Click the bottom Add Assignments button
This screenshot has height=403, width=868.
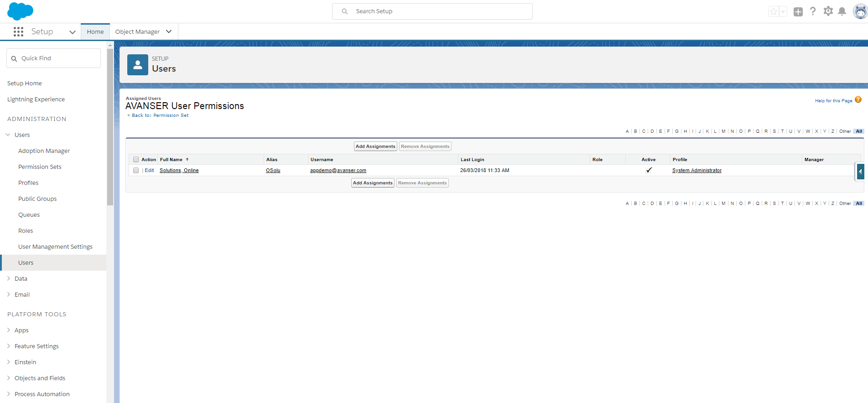tap(373, 183)
